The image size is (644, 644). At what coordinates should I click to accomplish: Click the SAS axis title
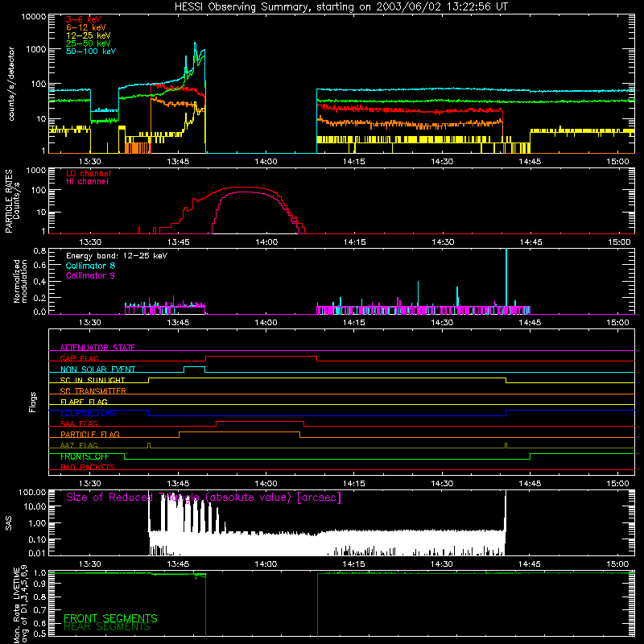[x=9, y=523]
